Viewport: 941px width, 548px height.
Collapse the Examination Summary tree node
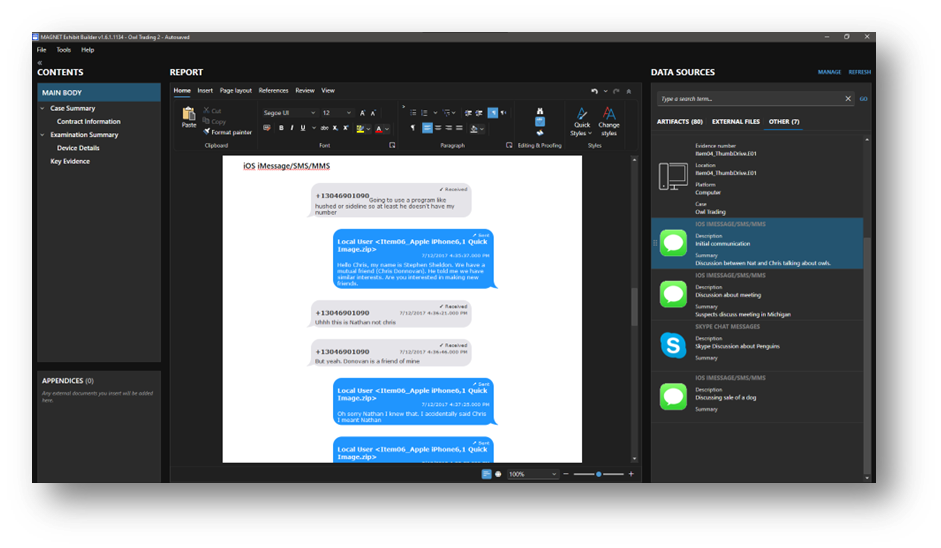(43, 135)
